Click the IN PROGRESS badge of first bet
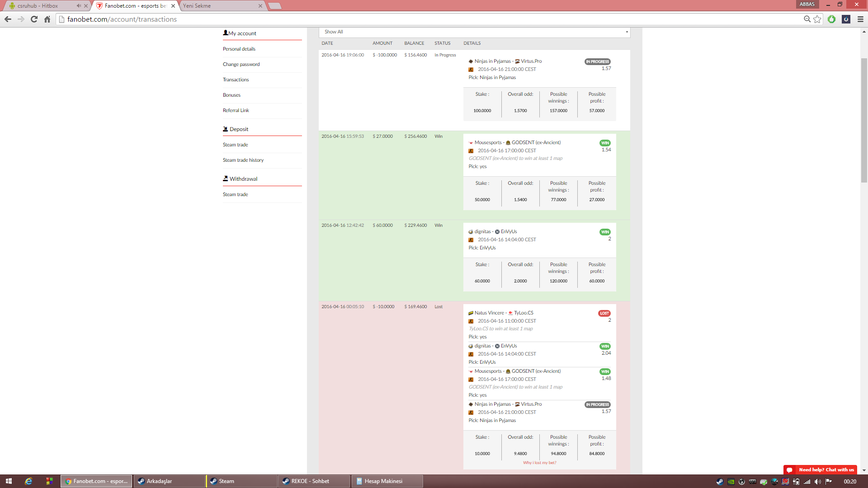868x488 pixels. (x=598, y=61)
